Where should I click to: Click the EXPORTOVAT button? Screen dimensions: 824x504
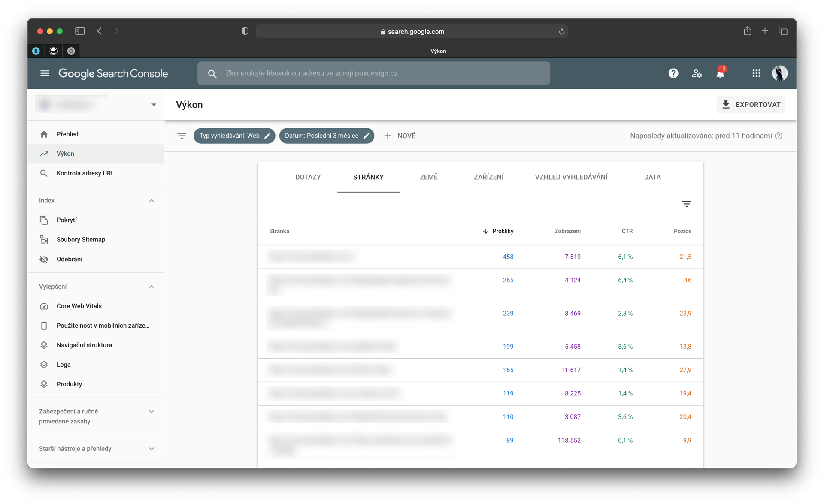(x=751, y=105)
